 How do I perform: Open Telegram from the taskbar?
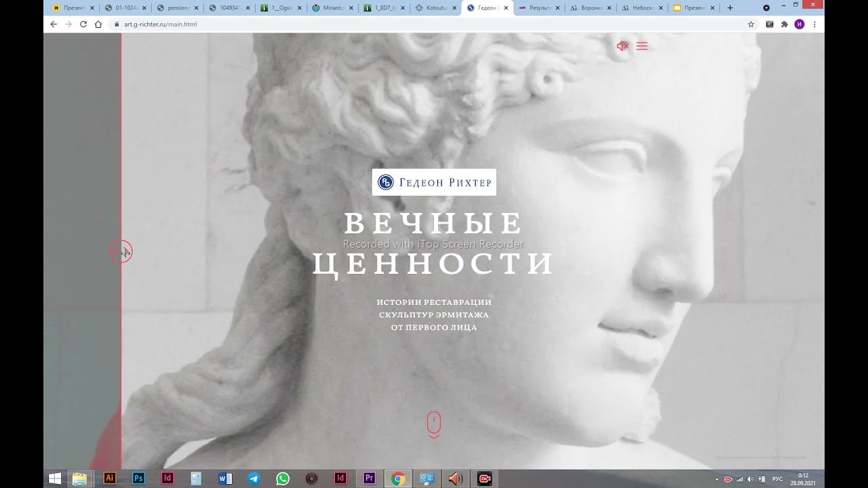[254, 479]
